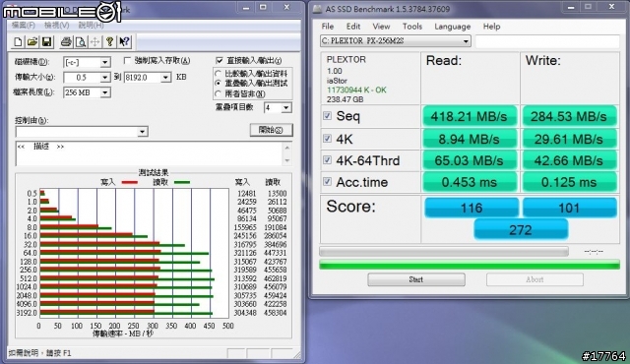Viewport: 630px width, 364px height.
Task: Uncheck the 4K-64Thrd test checkbox
Action: (x=327, y=160)
